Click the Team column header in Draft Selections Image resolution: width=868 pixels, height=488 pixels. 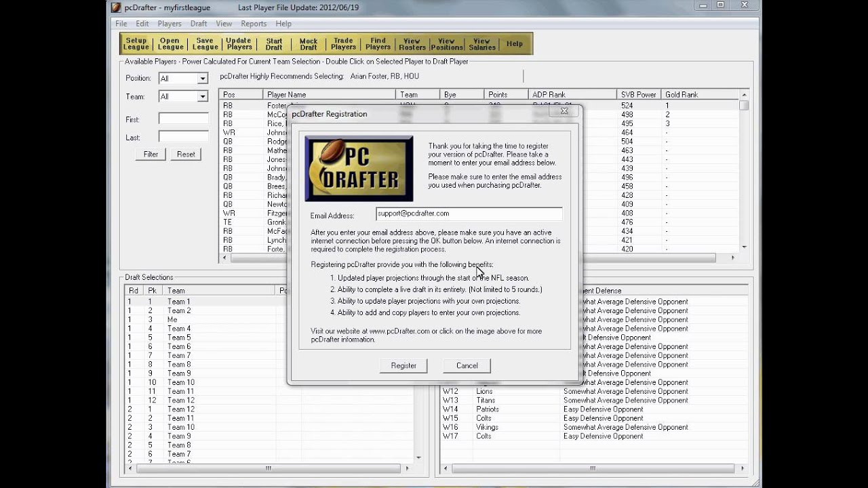coord(220,291)
